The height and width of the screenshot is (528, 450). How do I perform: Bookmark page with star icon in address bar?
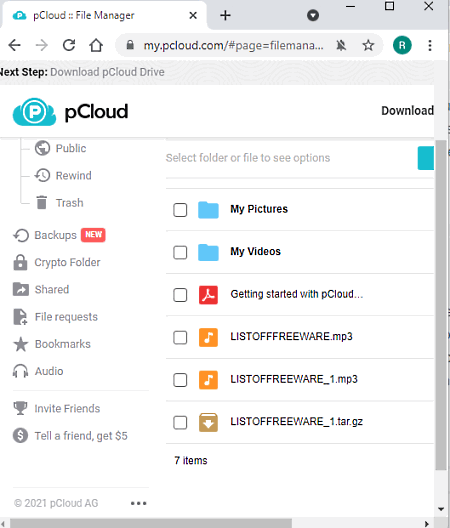(368, 45)
